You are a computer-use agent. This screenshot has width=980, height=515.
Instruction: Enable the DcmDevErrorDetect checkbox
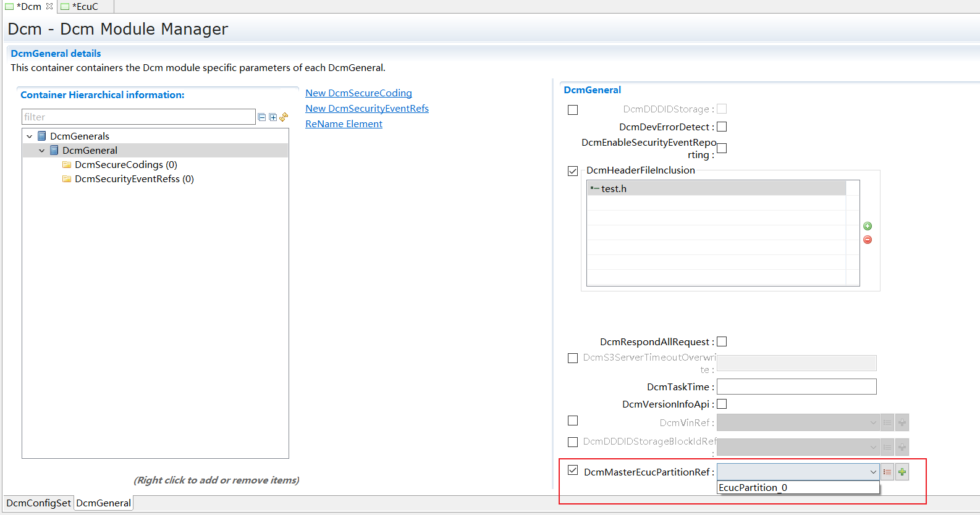click(x=722, y=127)
